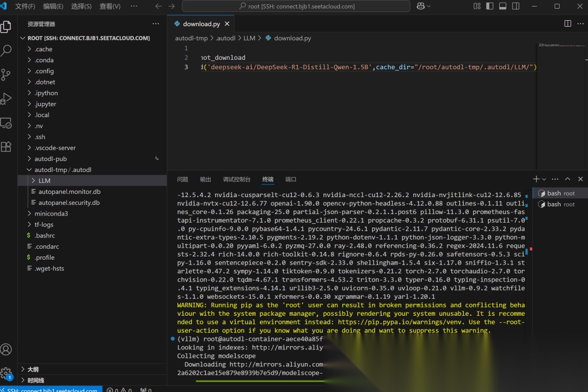The width and height of the screenshot is (588, 392).
Task: Open the .wget-hsts file
Action: 92,268
